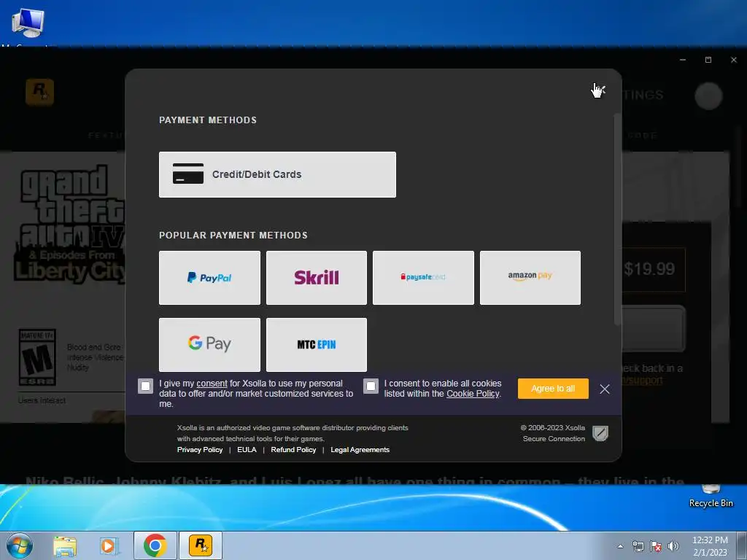Click the ESRB Mature 17+ rating badge
This screenshot has height=560, width=747.
[37, 357]
